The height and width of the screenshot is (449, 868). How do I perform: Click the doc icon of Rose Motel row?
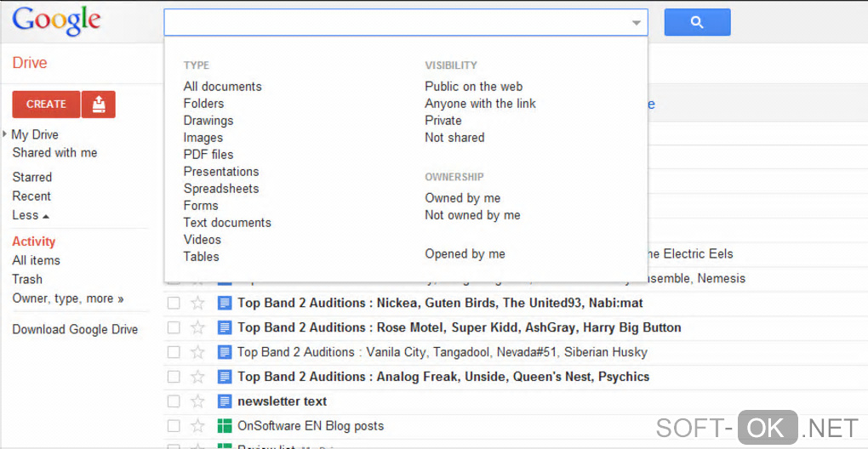tap(224, 327)
